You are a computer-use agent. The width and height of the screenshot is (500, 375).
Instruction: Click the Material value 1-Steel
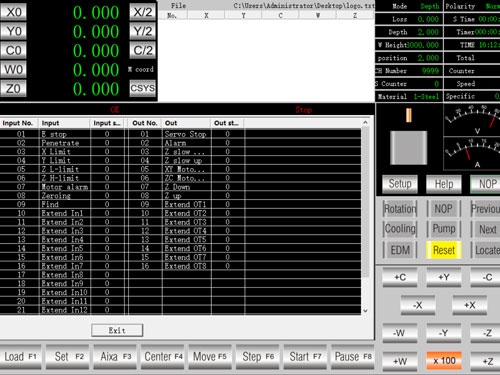(x=426, y=97)
